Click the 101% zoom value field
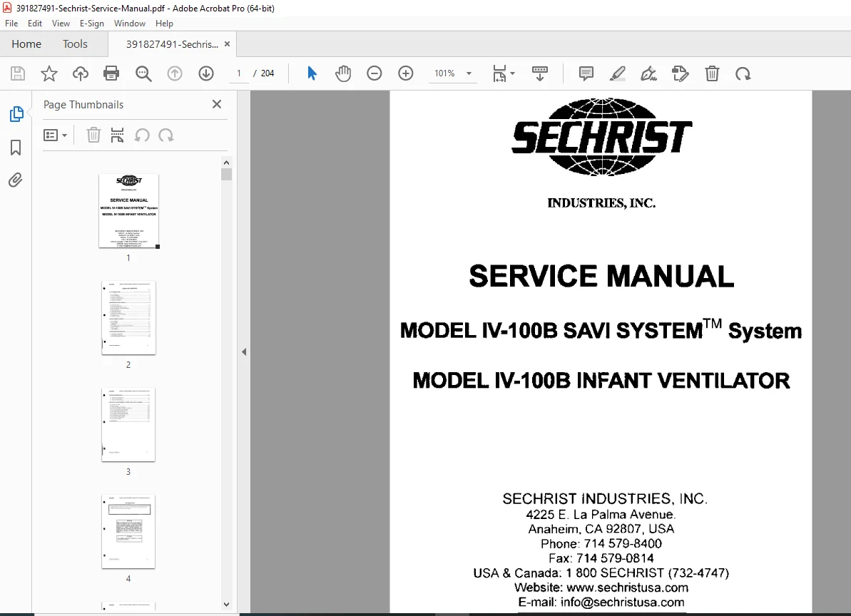 (444, 73)
